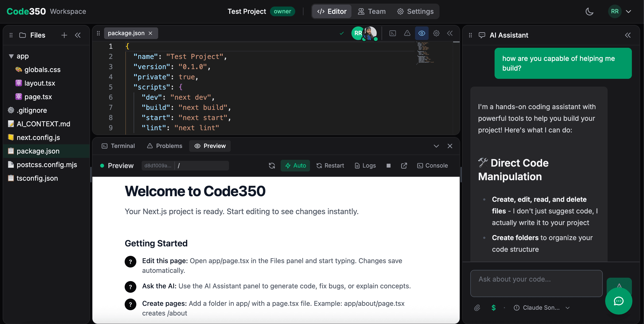
Task: Stop the preview with the square stop button
Action: [x=388, y=165]
